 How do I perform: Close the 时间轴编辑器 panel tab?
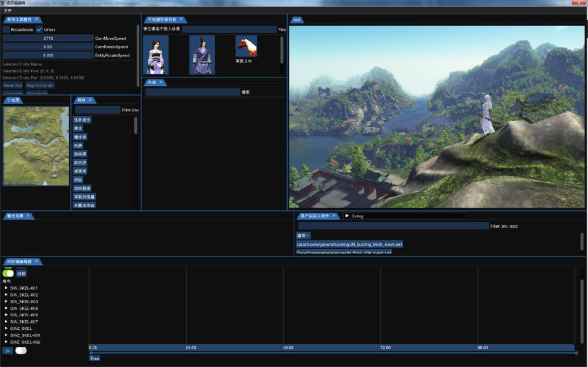click(x=36, y=262)
